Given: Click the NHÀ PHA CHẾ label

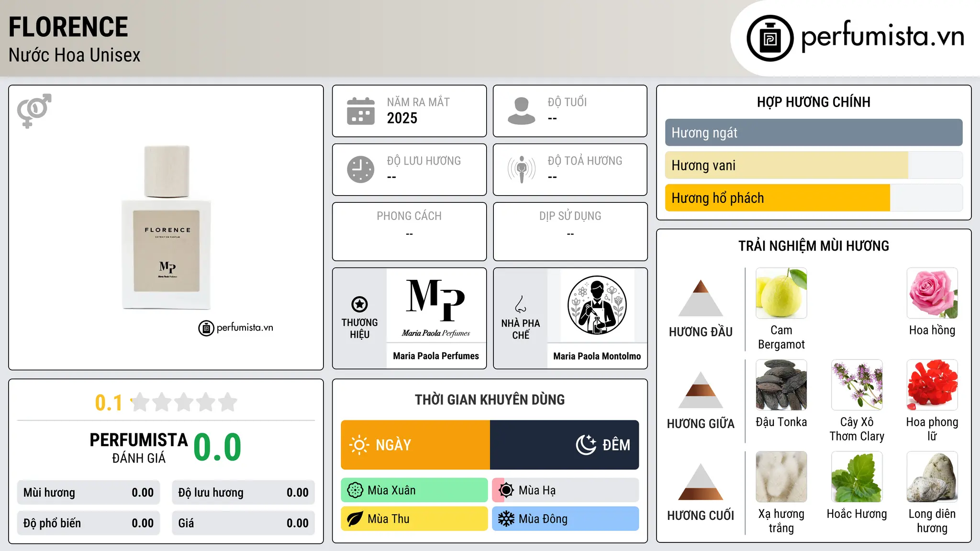Looking at the screenshot, I should 521,329.
